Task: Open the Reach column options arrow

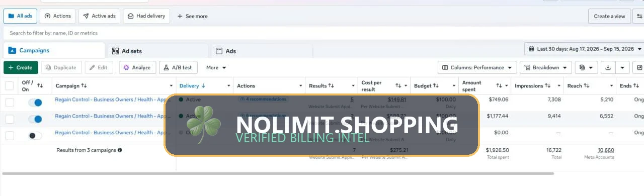Action: pyautogui.click(x=612, y=86)
